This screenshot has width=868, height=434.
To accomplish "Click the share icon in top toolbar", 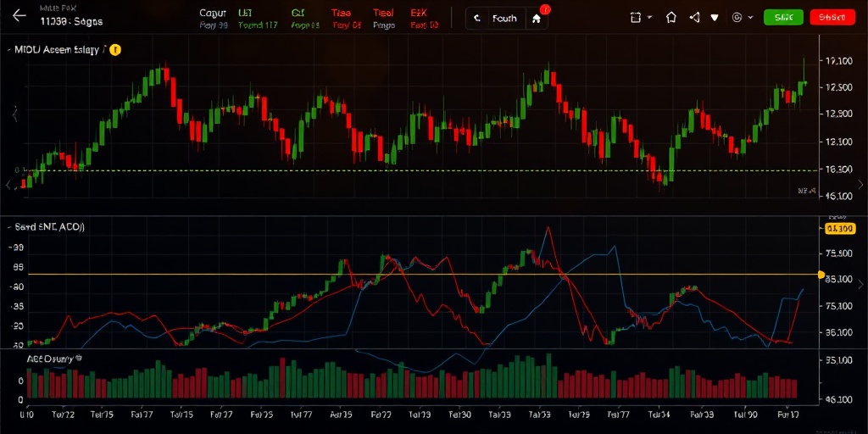I will click(695, 17).
